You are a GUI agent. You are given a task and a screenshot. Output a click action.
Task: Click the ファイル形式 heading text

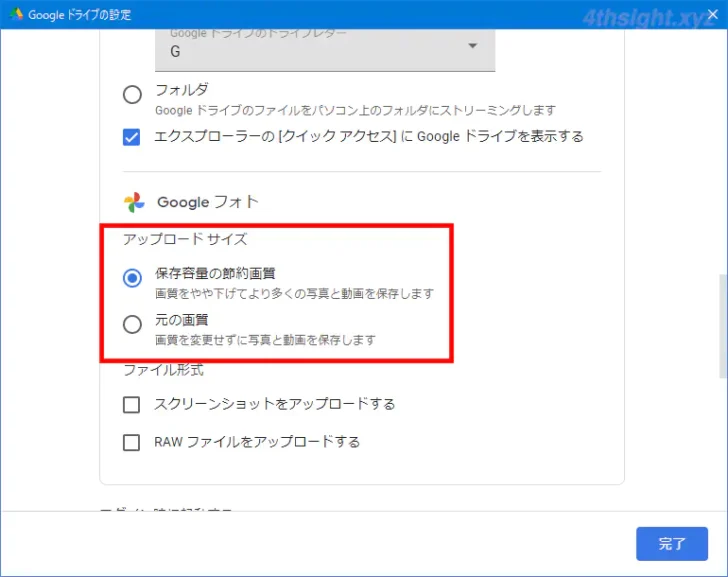pyautogui.click(x=163, y=370)
